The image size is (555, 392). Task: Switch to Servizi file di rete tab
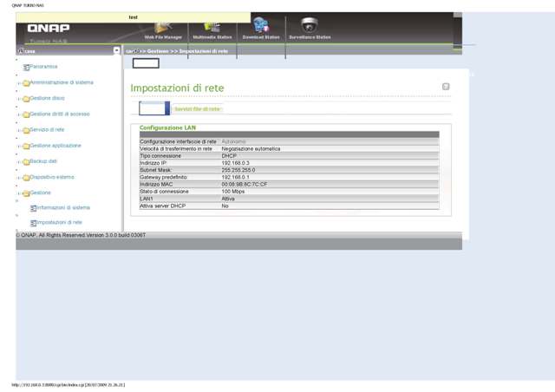pos(197,109)
